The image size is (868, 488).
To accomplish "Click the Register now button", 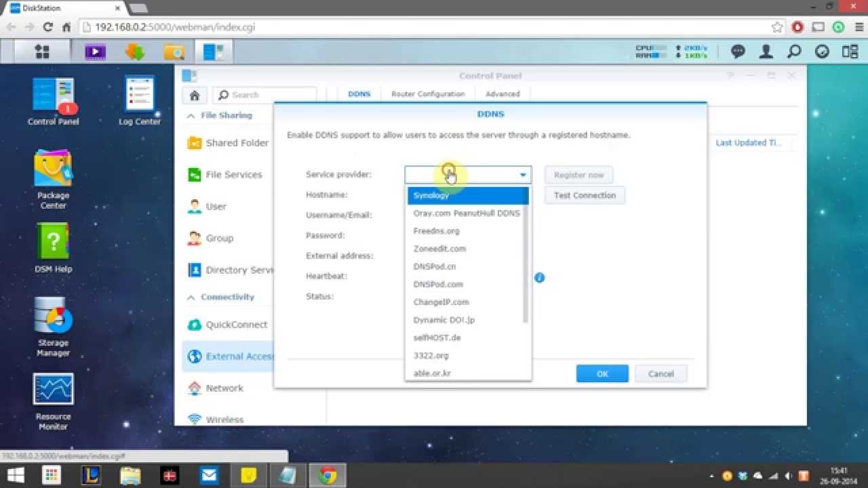I will tap(578, 175).
